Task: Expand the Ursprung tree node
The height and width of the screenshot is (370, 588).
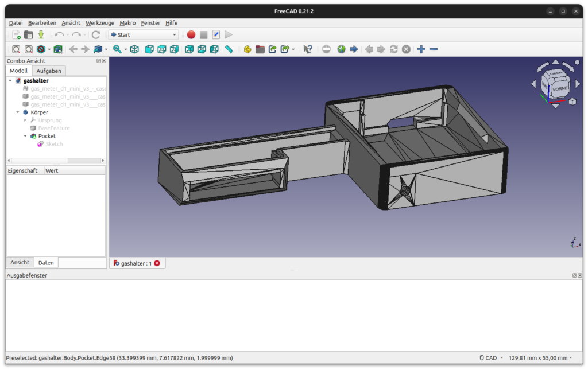Action: coord(25,120)
